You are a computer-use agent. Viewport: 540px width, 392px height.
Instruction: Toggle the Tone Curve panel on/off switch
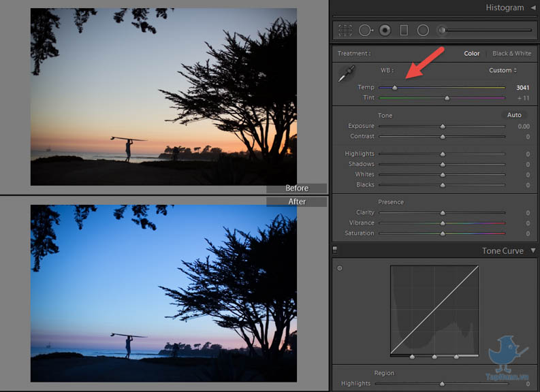pyautogui.click(x=334, y=250)
